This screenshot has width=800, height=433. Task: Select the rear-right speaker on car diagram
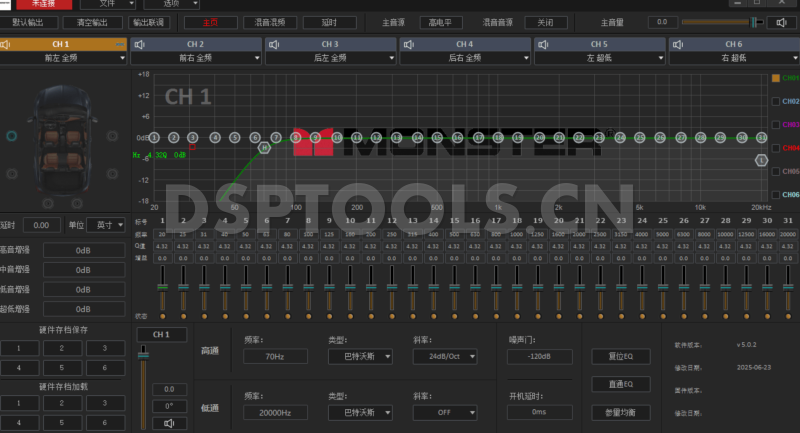coord(112,174)
